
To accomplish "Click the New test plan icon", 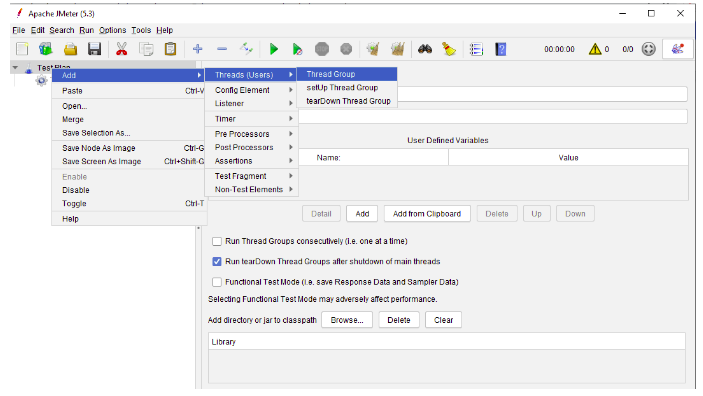I will point(22,49).
